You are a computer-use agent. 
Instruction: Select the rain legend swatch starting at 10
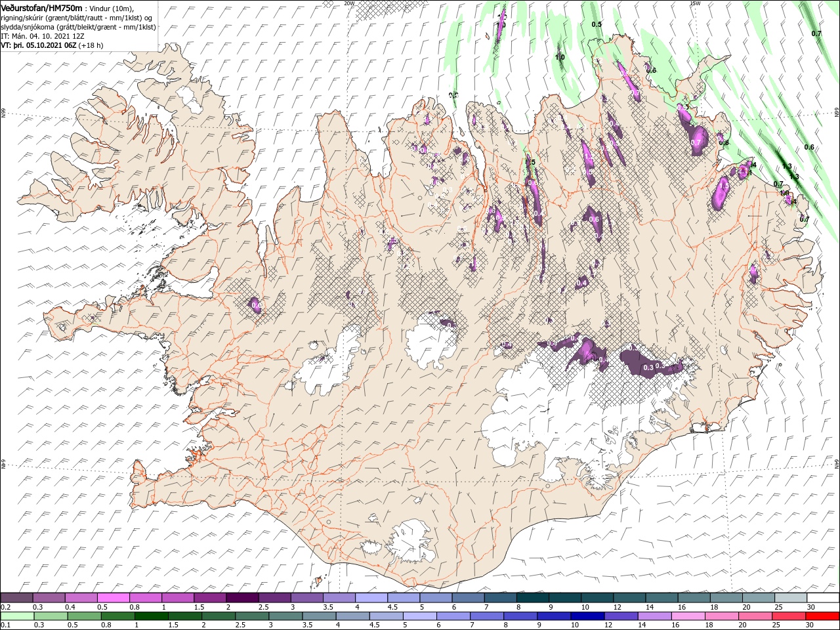click(588, 616)
